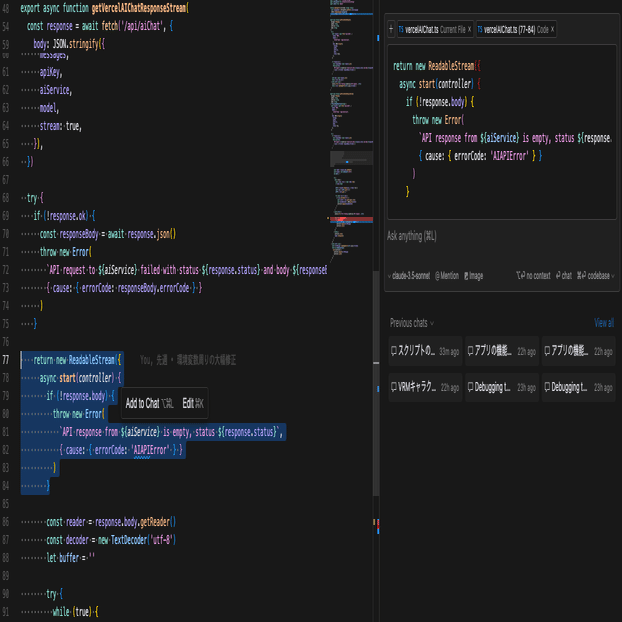Click "new TextDecoder('utf-8')" on line 87
The height and width of the screenshot is (622, 622).
coord(137,539)
